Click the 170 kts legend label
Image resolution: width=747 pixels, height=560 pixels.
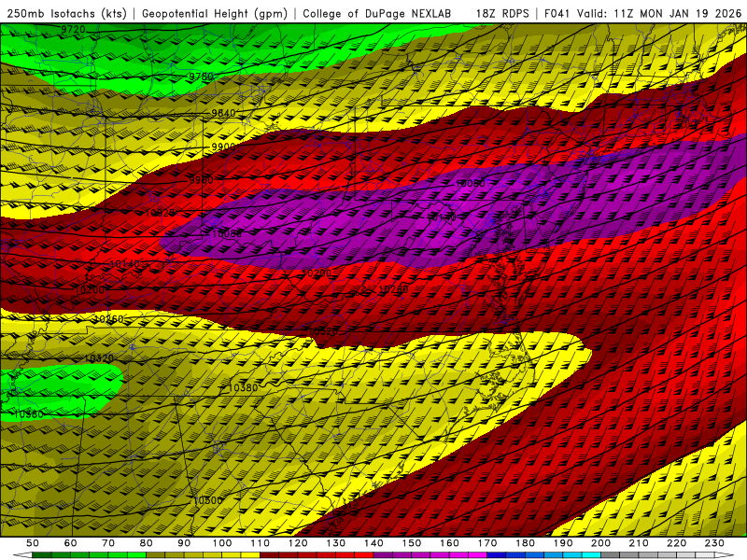[x=487, y=543]
